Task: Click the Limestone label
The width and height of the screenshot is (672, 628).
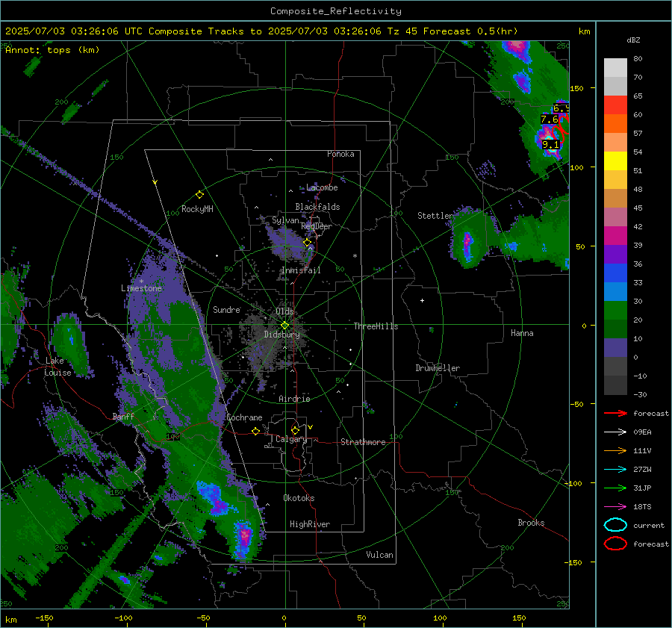Action: coord(141,288)
